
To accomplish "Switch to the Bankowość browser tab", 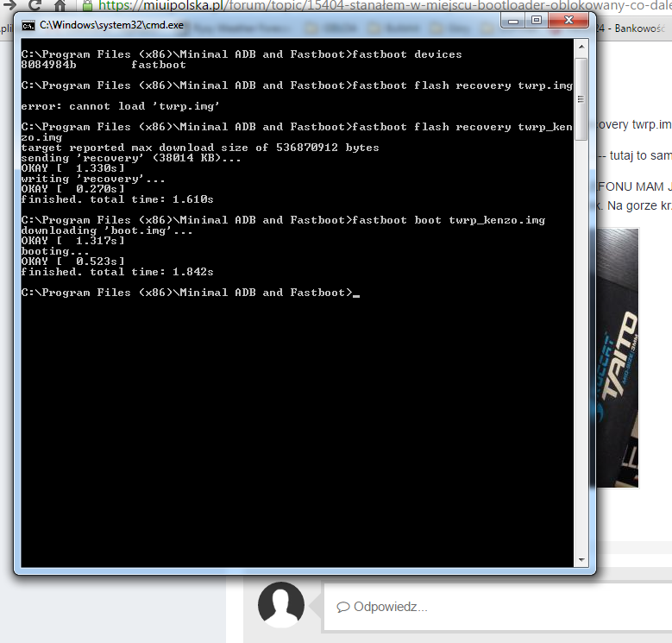I will click(638, 28).
